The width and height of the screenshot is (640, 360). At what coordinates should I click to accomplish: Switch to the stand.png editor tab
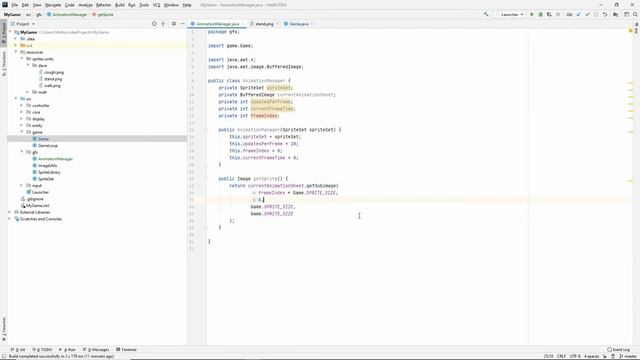tap(264, 24)
